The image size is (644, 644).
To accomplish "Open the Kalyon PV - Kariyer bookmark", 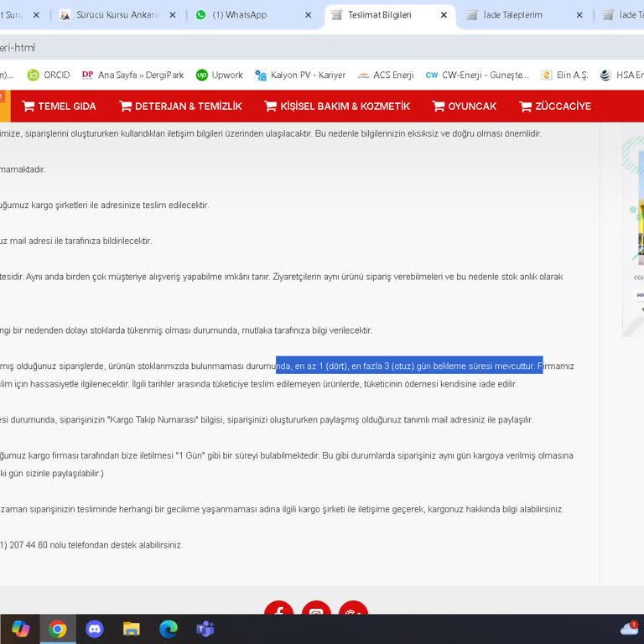I will click(300, 75).
